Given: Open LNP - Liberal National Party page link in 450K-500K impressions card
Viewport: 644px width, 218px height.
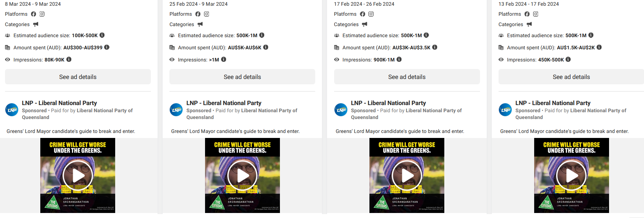Looking at the screenshot, I should point(553,103).
